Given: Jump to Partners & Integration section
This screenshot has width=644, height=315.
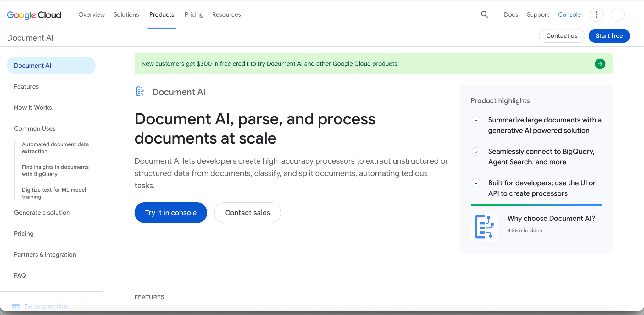Looking at the screenshot, I should [45, 255].
